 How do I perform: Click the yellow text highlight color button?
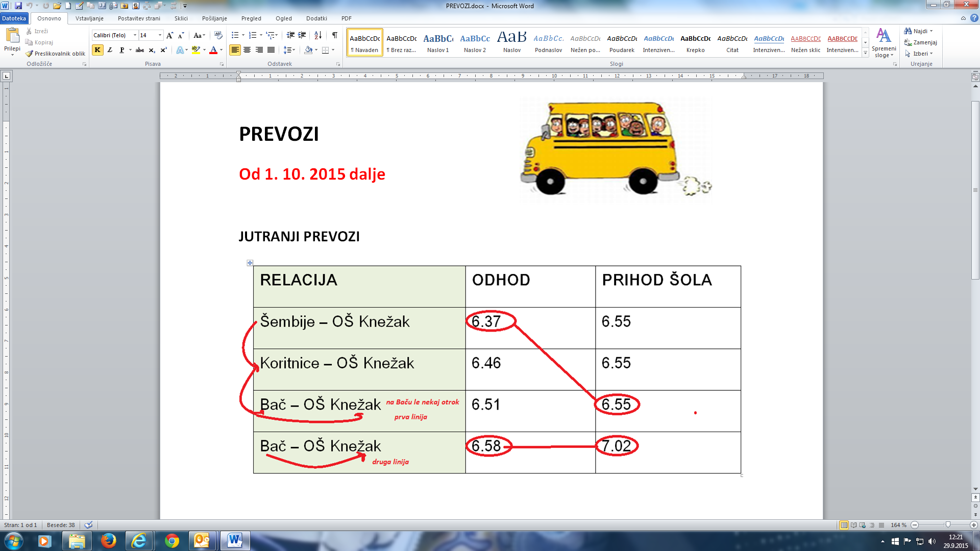[x=195, y=50]
